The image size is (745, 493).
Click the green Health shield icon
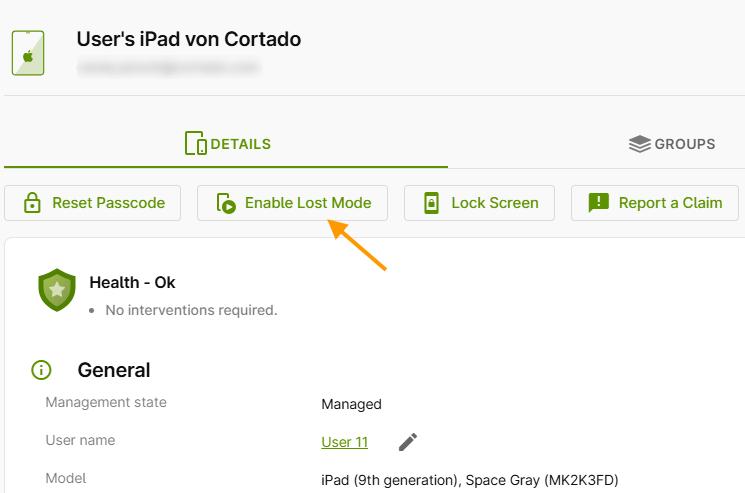click(57, 290)
